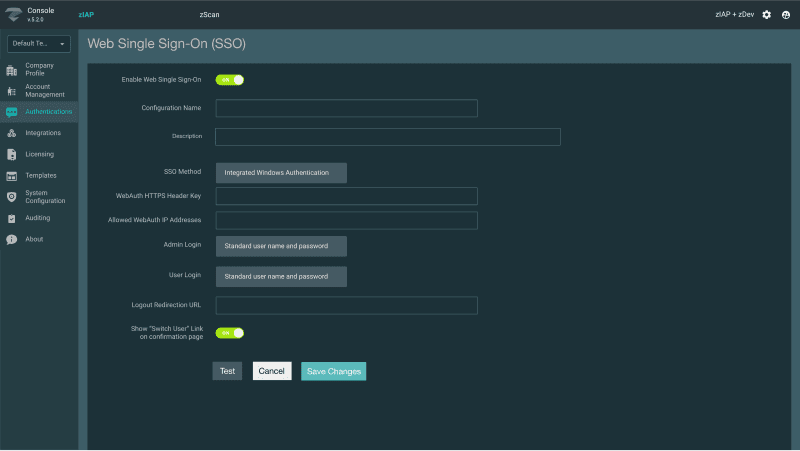Focus the Configuration Name input field
The image size is (800, 451).
point(346,108)
